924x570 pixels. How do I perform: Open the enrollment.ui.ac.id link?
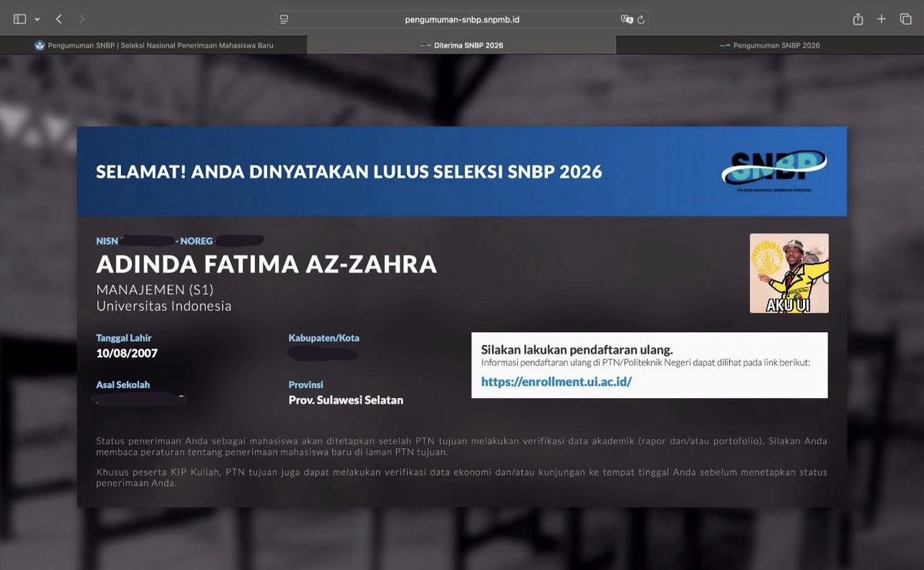[556, 381]
